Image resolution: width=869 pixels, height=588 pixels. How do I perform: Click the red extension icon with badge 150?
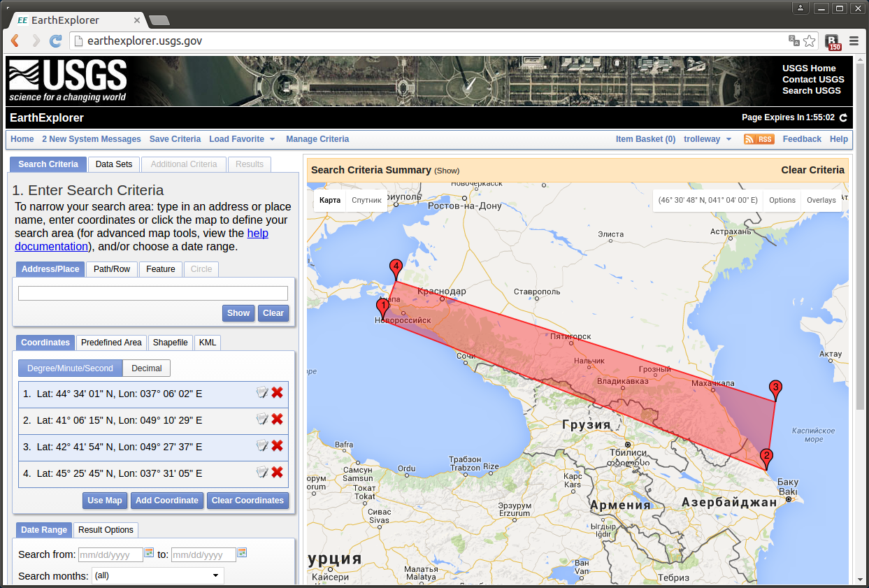[833, 42]
